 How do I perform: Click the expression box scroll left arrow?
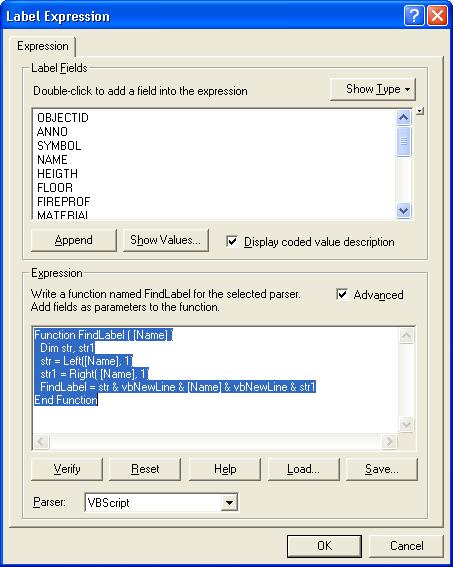pos(41,442)
